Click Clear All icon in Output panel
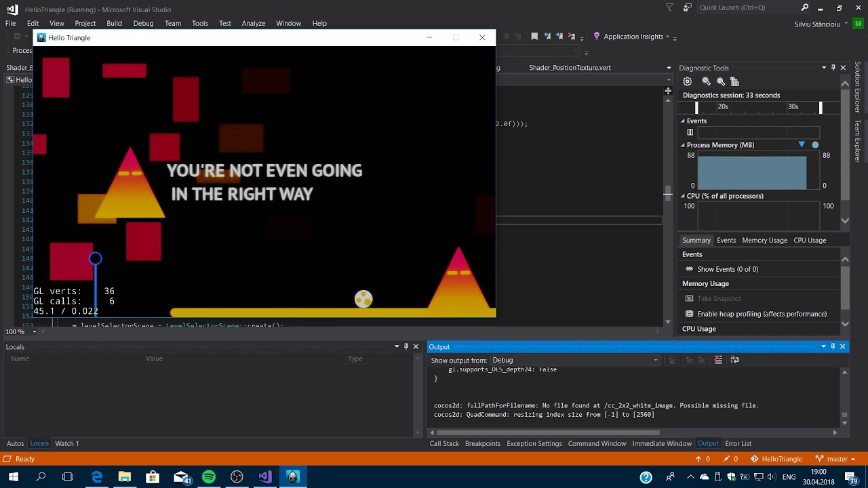This screenshot has width=868, height=488. (718, 360)
